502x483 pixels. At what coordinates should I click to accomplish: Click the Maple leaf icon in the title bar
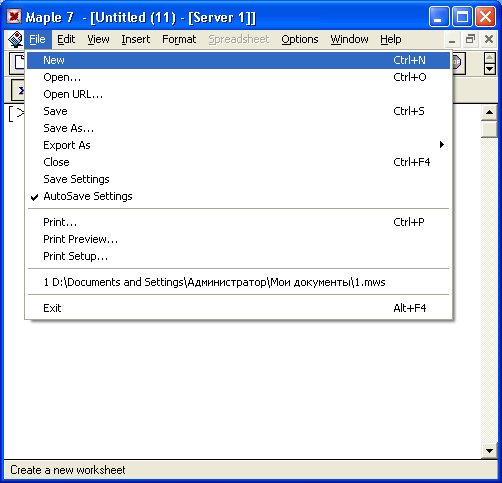(14, 16)
